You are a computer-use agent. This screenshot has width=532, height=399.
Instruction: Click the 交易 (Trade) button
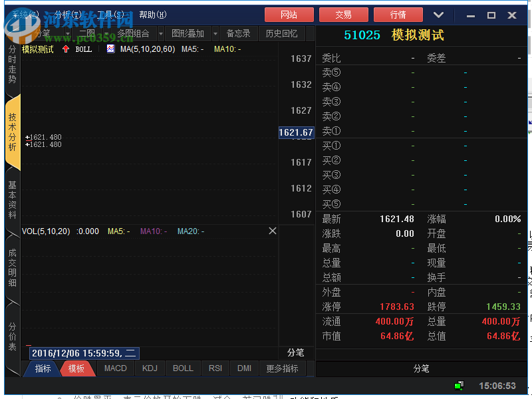click(344, 15)
